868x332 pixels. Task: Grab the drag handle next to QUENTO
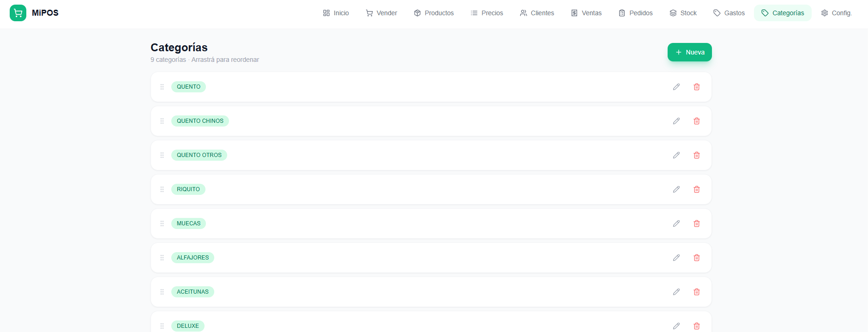tap(162, 87)
